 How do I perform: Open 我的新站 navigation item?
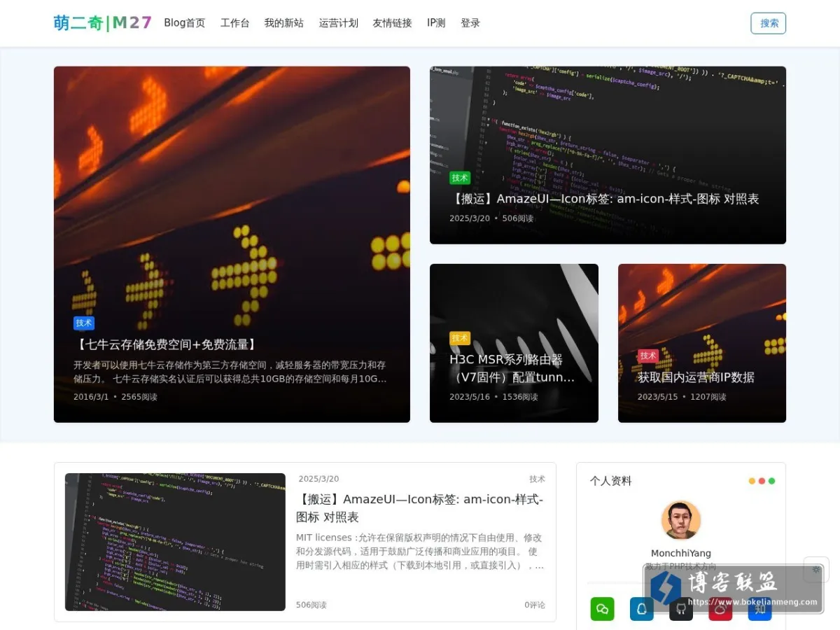pos(283,23)
